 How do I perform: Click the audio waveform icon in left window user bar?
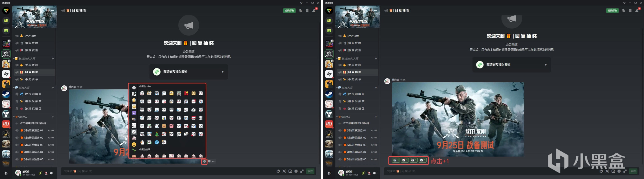(x=40, y=173)
